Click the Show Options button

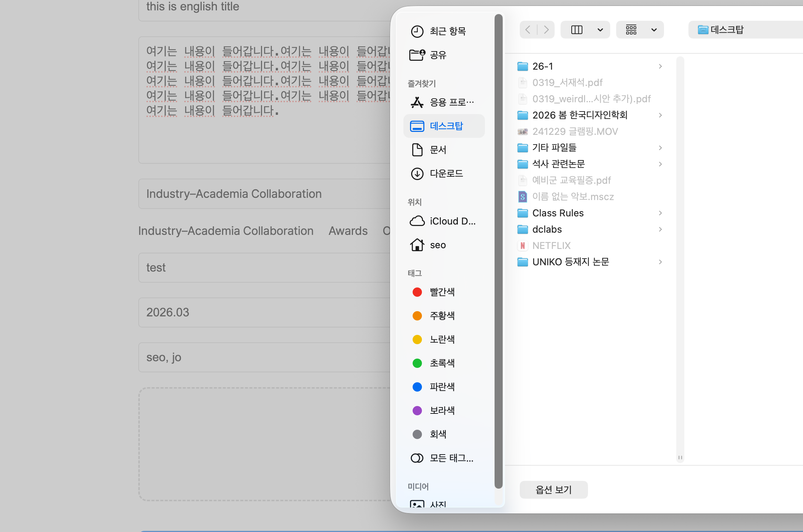coord(553,490)
